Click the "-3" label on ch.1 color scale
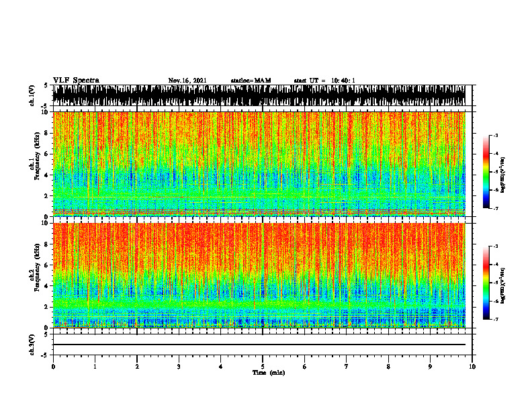Viewport: 532px width, 411px height. pyautogui.click(x=496, y=135)
